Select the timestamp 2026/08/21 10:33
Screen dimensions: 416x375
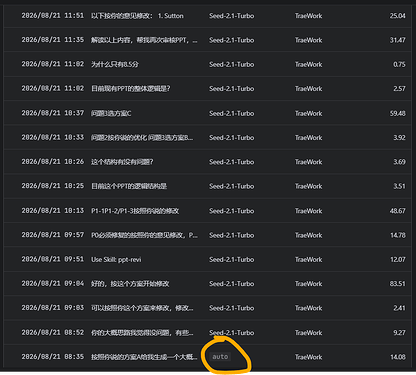tap(53, 138)
